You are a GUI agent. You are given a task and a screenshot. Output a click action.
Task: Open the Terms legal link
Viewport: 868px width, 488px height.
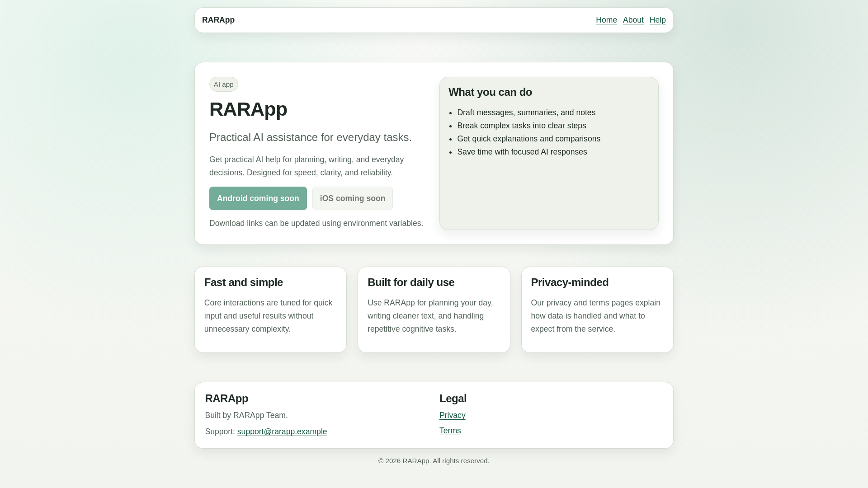pyautogui.click(x=450, y=431)
